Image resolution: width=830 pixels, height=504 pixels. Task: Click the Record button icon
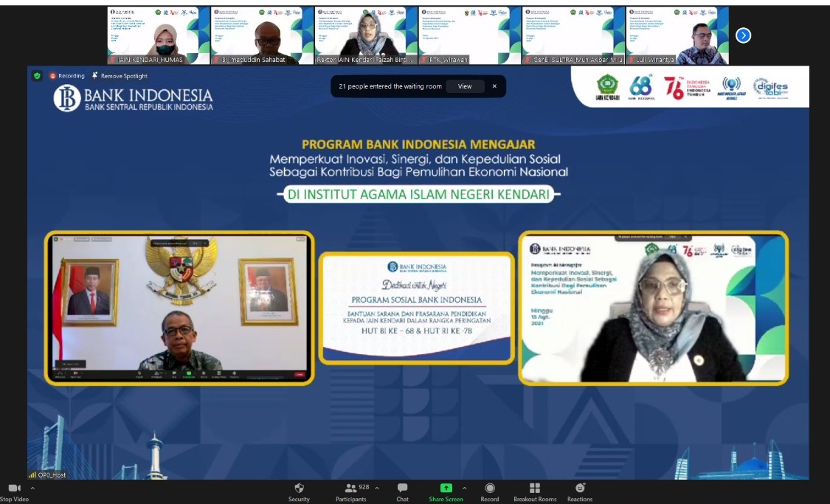coord(490,488)
